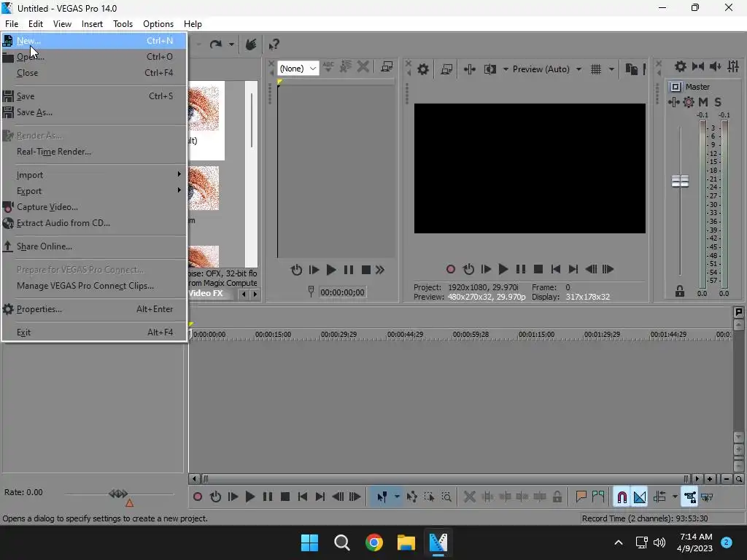Click the Trimmer timecode field 00:00:00;00
The width and height of the screenshot is (747, 560).
[343, 292]
